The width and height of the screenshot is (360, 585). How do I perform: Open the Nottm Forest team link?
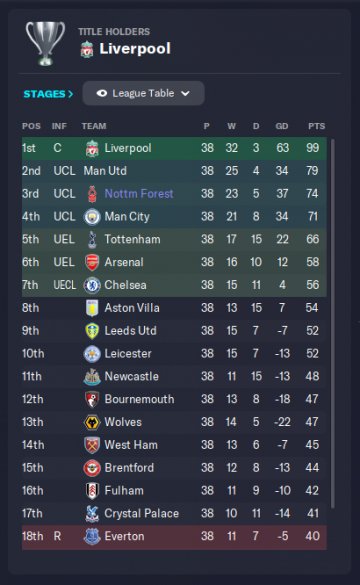click(139, 194)
